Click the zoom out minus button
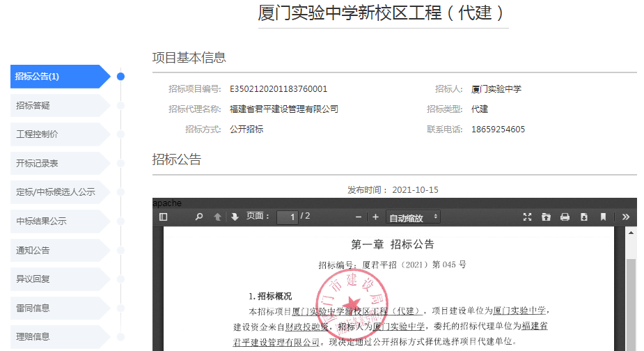Screen dimensions: 644x351 click(359, 217)
